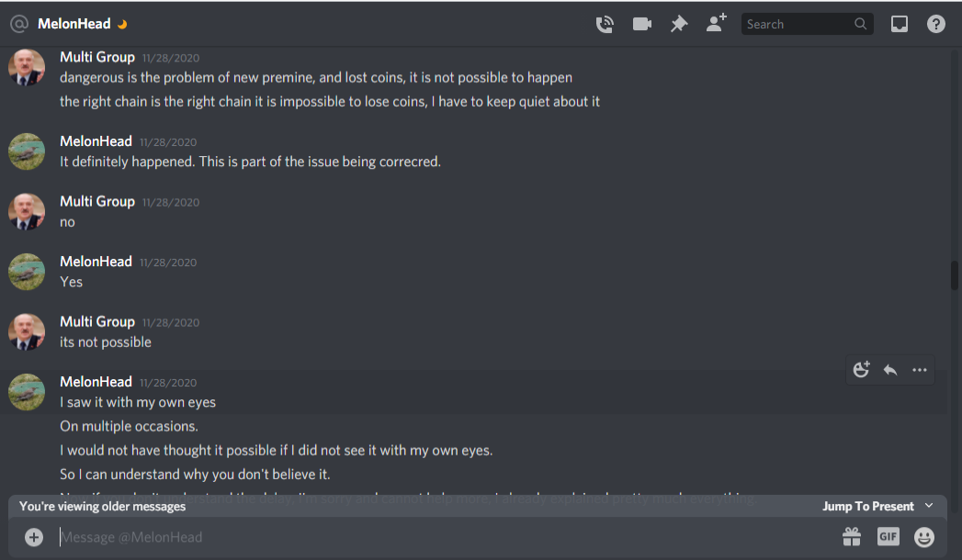Open the inbox panel

point(900,24)
